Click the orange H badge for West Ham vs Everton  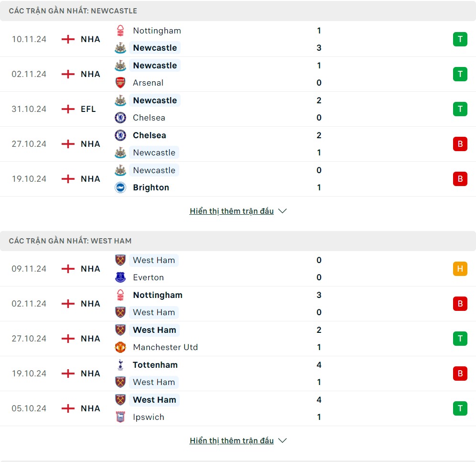click(460, 269)
